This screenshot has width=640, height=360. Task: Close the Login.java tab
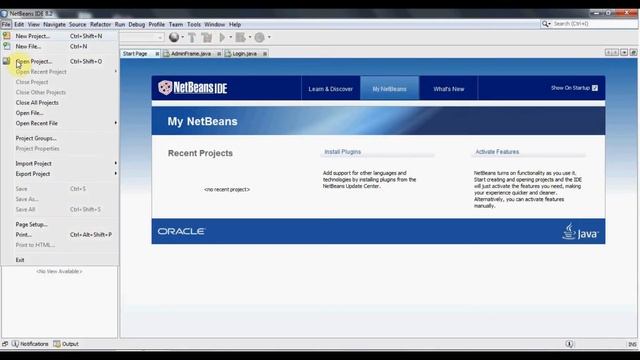[x=264, y=54]
